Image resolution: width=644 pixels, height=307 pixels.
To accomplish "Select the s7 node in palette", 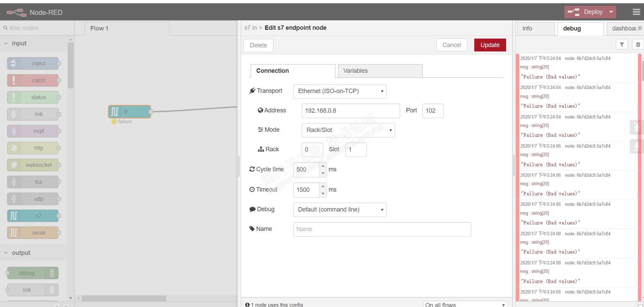I will tap(33, 216).
